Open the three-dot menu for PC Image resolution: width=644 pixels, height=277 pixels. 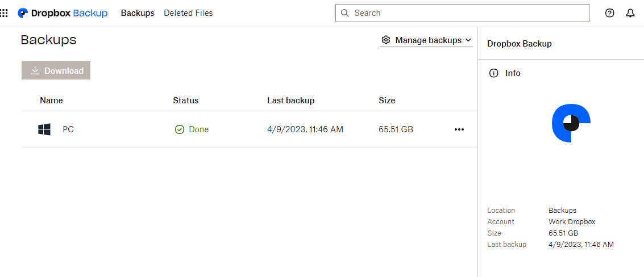click(459, 129)
